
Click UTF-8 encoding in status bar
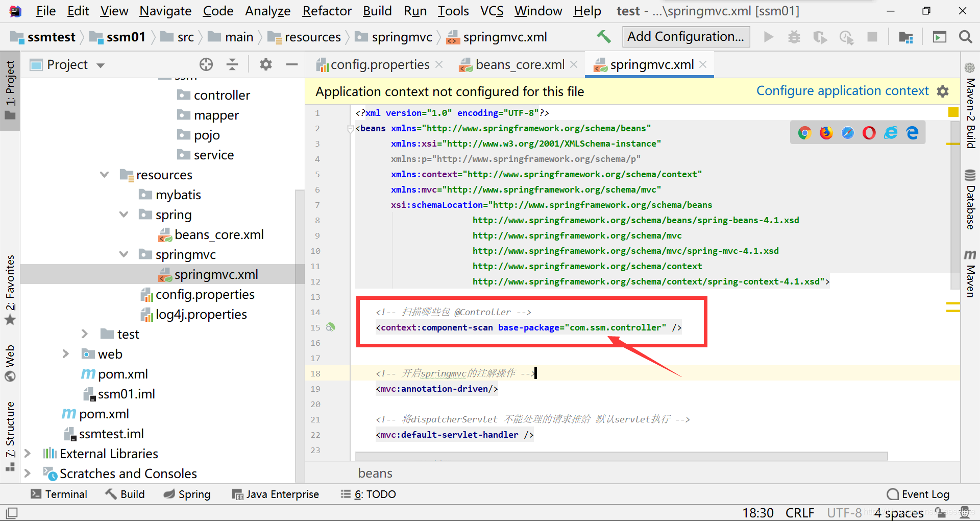point(844,513)
